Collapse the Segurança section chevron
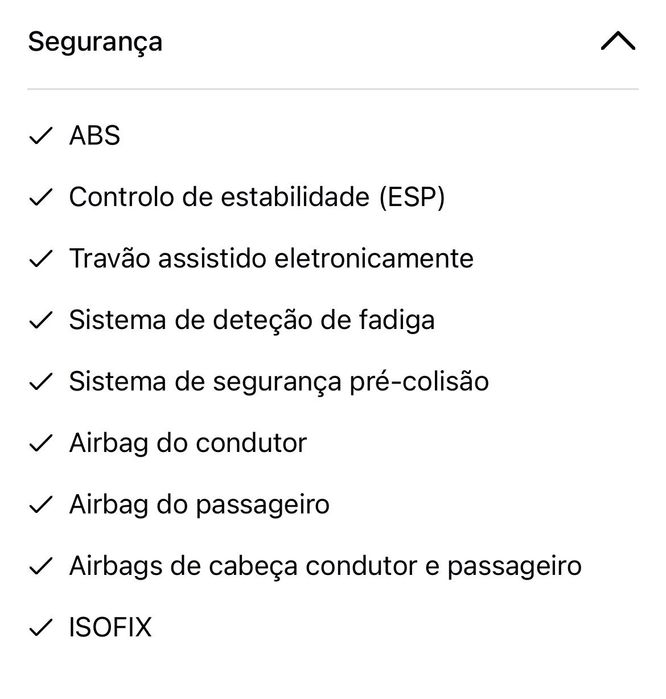This screenshot has height=699, width=666. 617,42
